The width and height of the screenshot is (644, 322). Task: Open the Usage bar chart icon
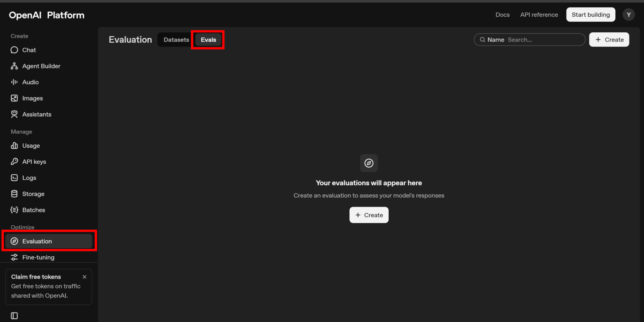(14, 145)
